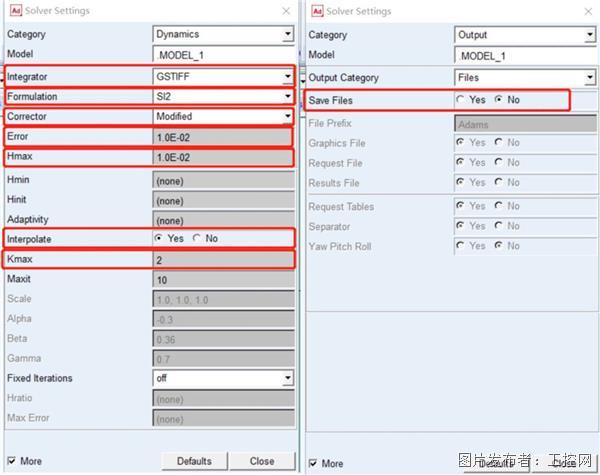Open the Formulation dropdown showing SI2
This screenshot has height=475, width=600.
pos(223,96)
